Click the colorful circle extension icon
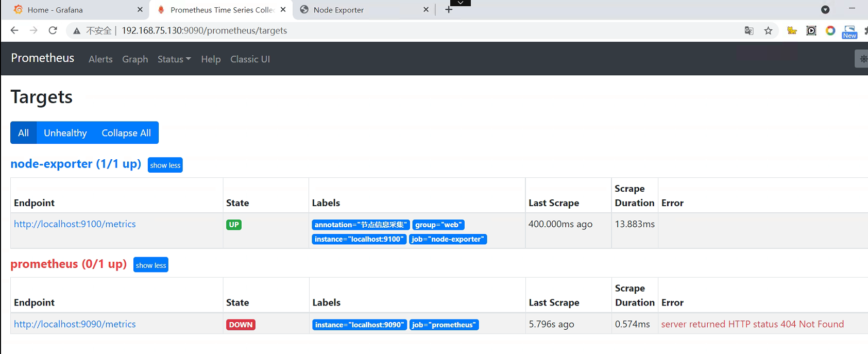The width and height of the screenshot is (868, 354). (830, 31)
